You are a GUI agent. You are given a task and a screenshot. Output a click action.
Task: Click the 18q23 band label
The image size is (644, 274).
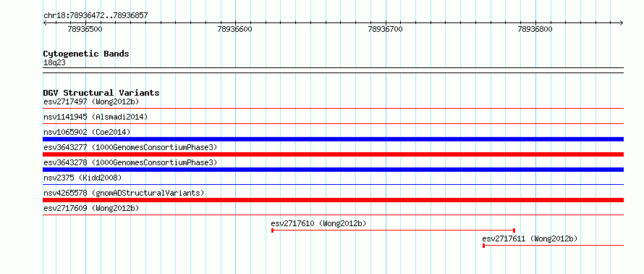(54, 62)
